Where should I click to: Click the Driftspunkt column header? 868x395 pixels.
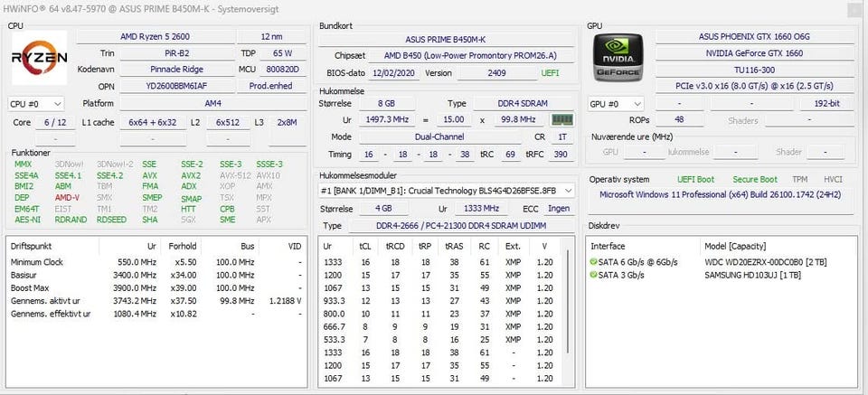pyautogui.click(x=31, y=246)
